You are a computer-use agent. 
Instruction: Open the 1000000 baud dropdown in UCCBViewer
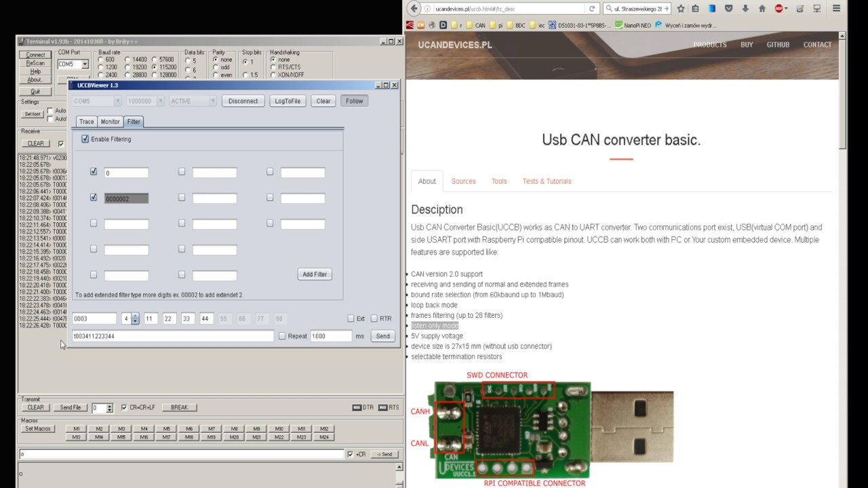[160, 101]
